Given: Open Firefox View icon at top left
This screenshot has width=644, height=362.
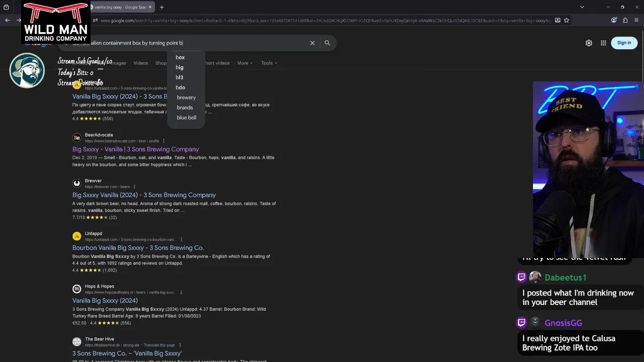Looking at the screenshot, I should point(6,7).
